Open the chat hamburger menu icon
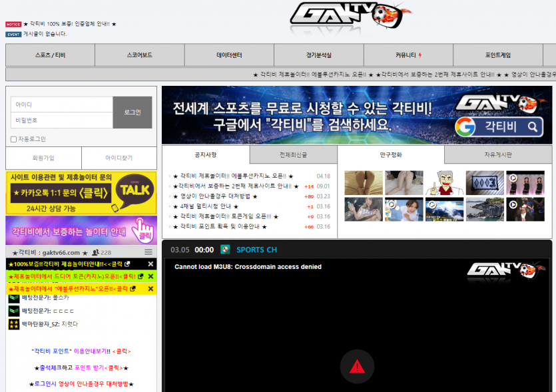Screen dimensions: 556x392 pyautogui.click(x=148, y=252)
